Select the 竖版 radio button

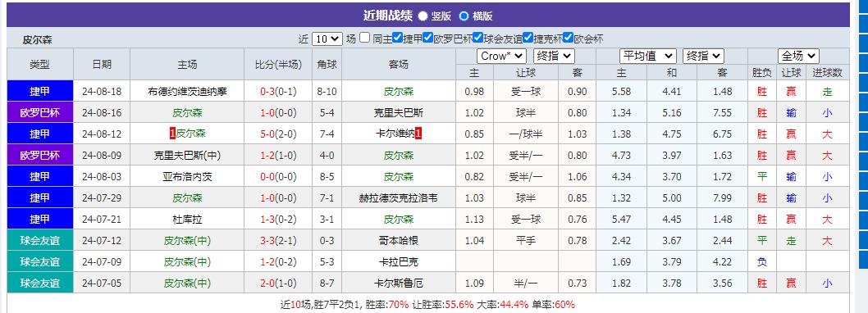(423, 16)
